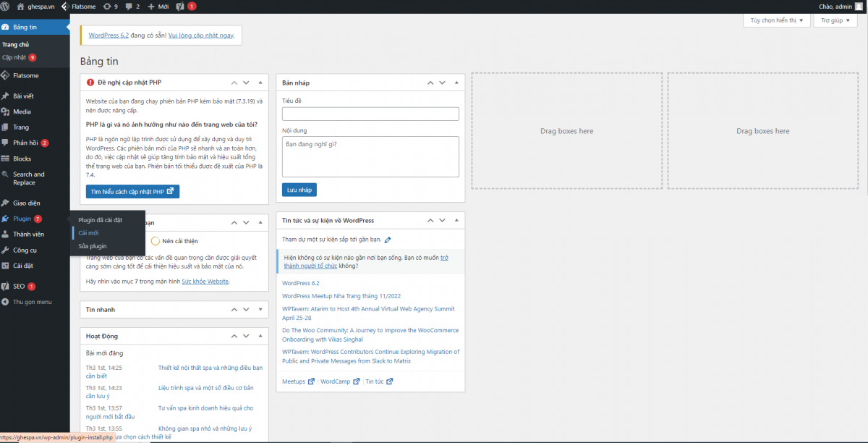
Task: Move the Hoạt Động widget up
Action: [234, 337]
